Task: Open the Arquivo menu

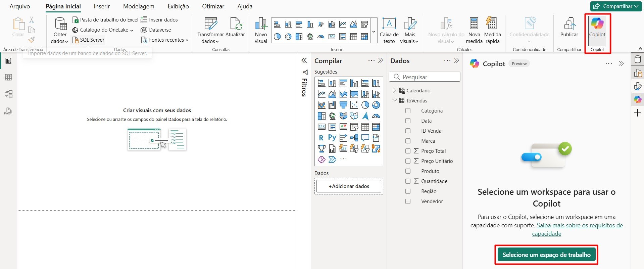Action: (x=19, y=6)
